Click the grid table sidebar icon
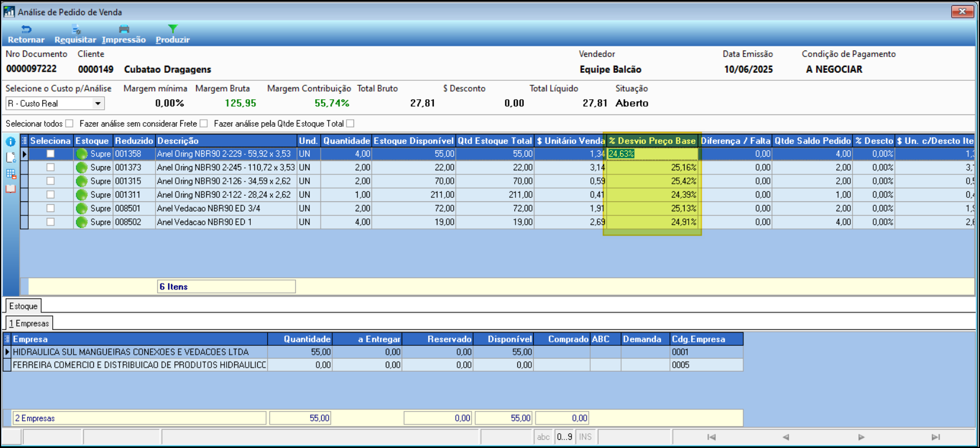The width and height of the screenshot is (980, 448). [11, 174]
